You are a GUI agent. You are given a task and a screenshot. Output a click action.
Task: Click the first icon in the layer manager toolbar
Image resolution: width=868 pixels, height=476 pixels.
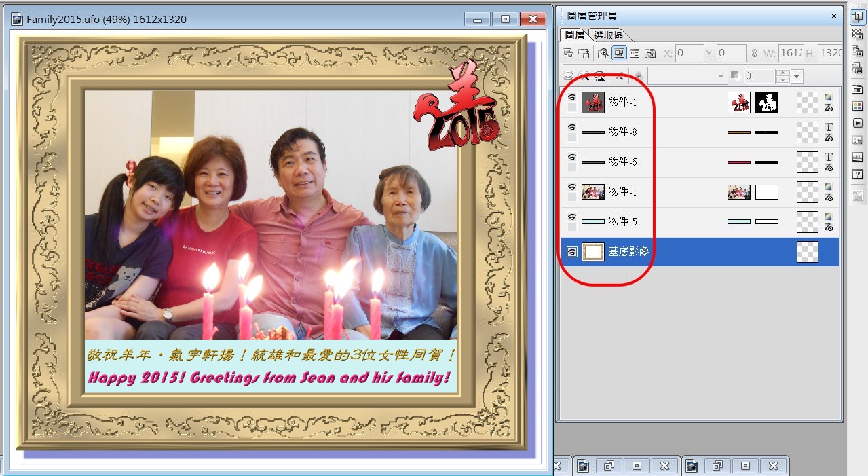click(568, 54)
